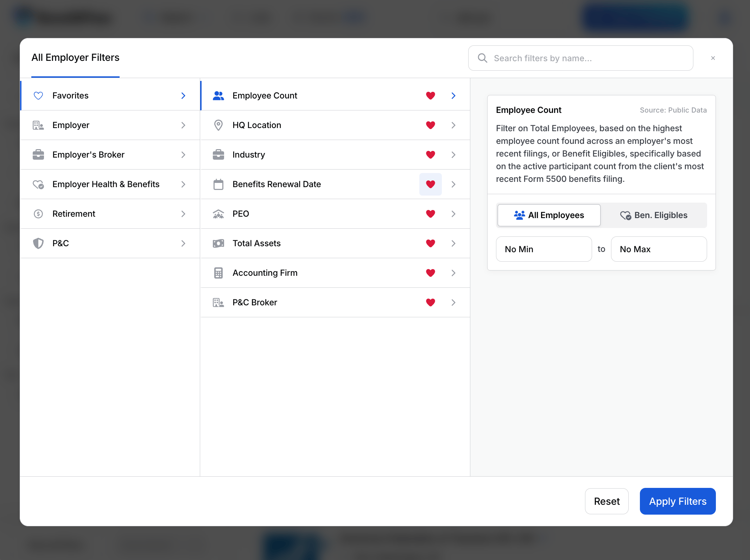Open the Employee Count filter chevron
750x560 pixels.
tap(453, 96)
